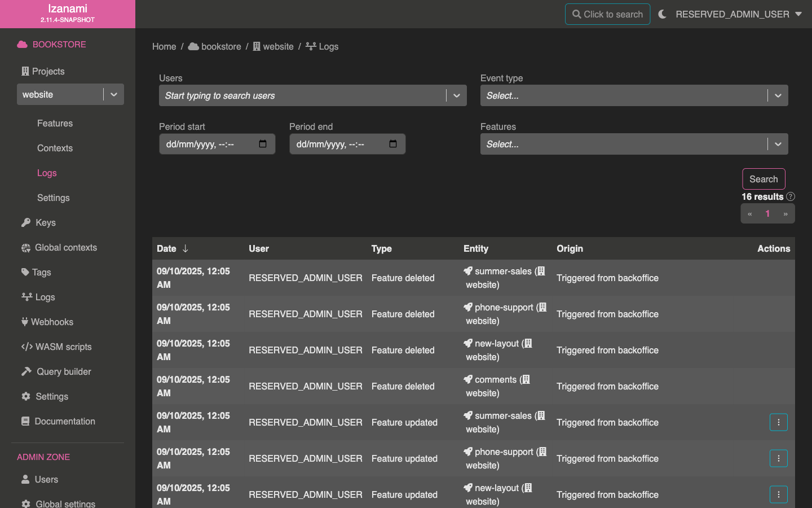Open the website project selector dropdown
812x508 pixels.
[x=114, y=94]
